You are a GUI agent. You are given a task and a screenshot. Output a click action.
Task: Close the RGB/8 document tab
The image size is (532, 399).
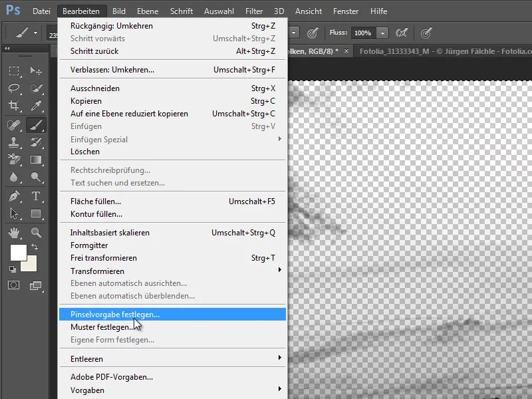click(346, 51)
